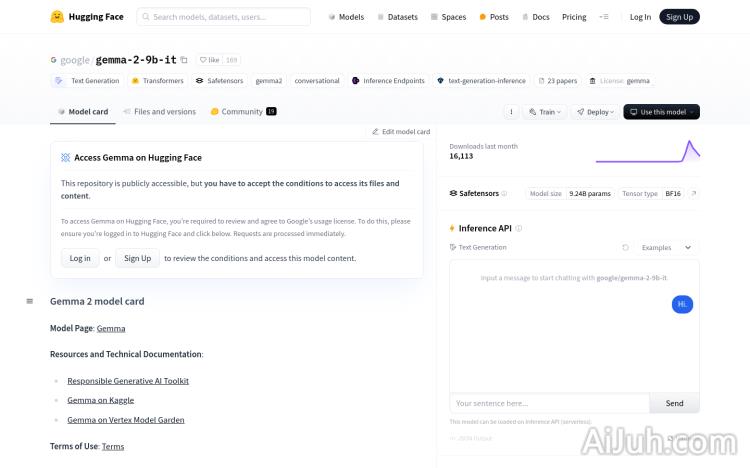Copy model name with the copy icon
The width and height of the screenshot is (750, 468).
tap(183, 60)
